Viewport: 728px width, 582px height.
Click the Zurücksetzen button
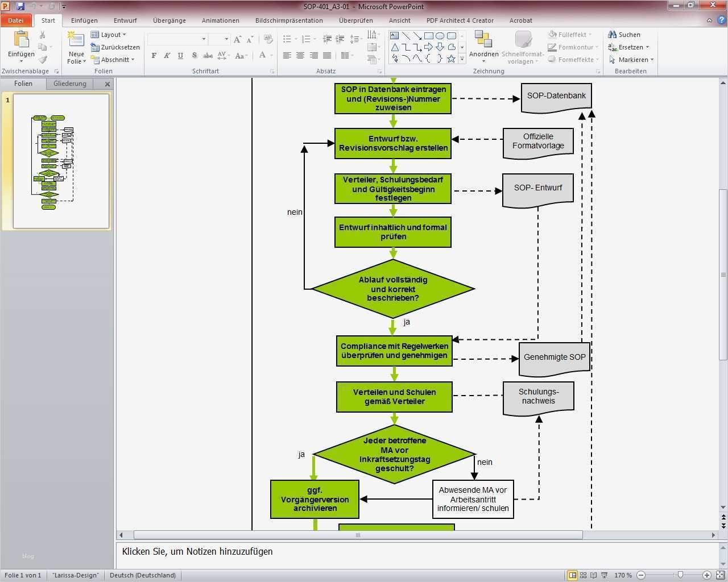(116, 47)
